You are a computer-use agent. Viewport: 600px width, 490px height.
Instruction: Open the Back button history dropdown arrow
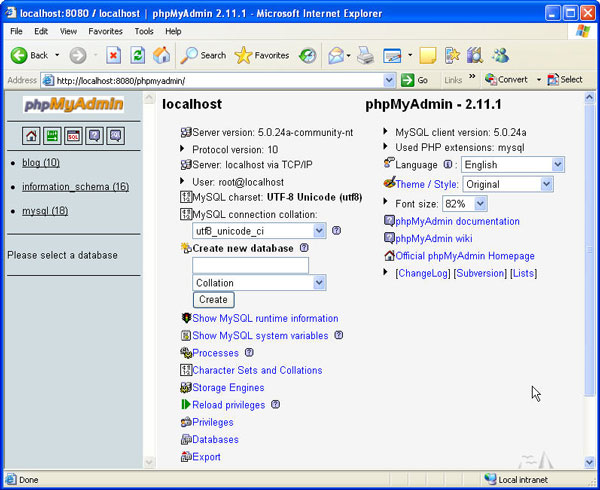click(x=57, y=55)
